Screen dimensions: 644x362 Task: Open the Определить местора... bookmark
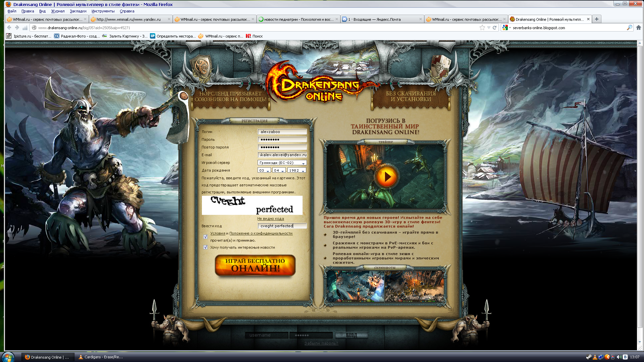(x=173, y=36)
